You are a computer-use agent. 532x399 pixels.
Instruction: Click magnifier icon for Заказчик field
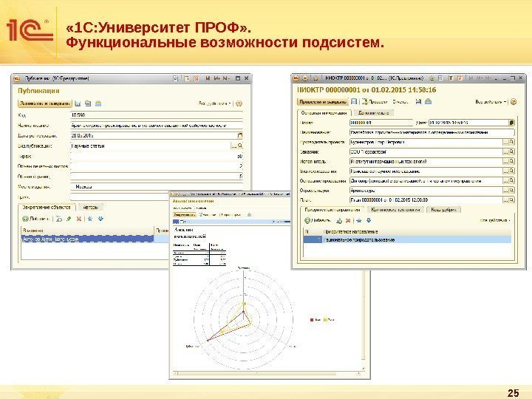click(x=511, y=151)
